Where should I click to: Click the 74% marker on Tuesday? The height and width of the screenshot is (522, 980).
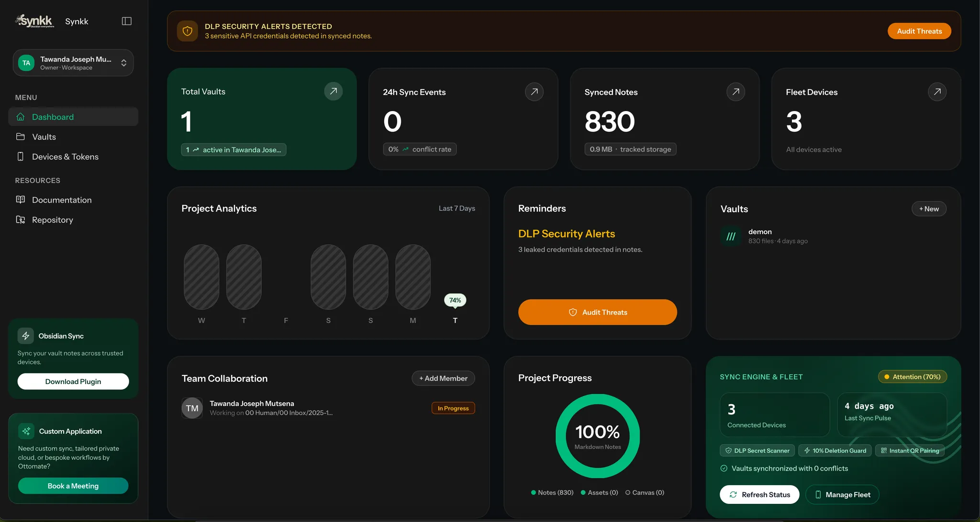tap(455, 300)
